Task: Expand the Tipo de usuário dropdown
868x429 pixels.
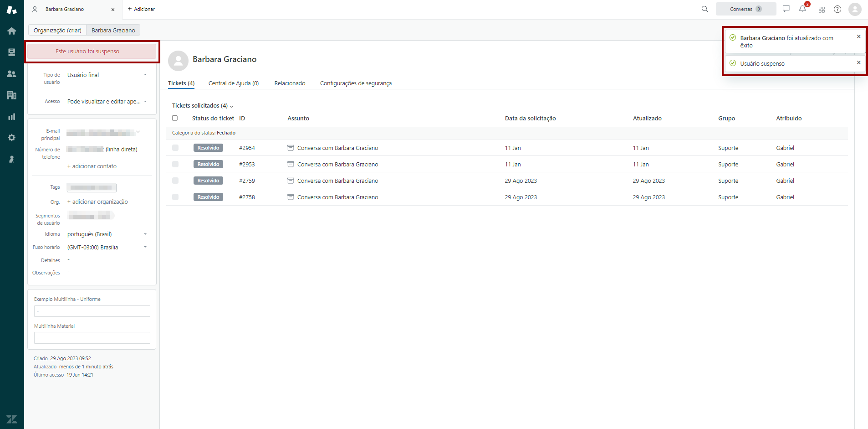Action: pyautogui.click(x=107, y=75)
